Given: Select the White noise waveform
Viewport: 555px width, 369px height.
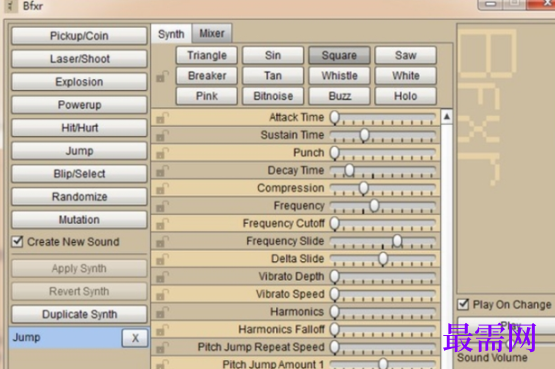Looking at the screenshot, I should click(x=406, y=76).
